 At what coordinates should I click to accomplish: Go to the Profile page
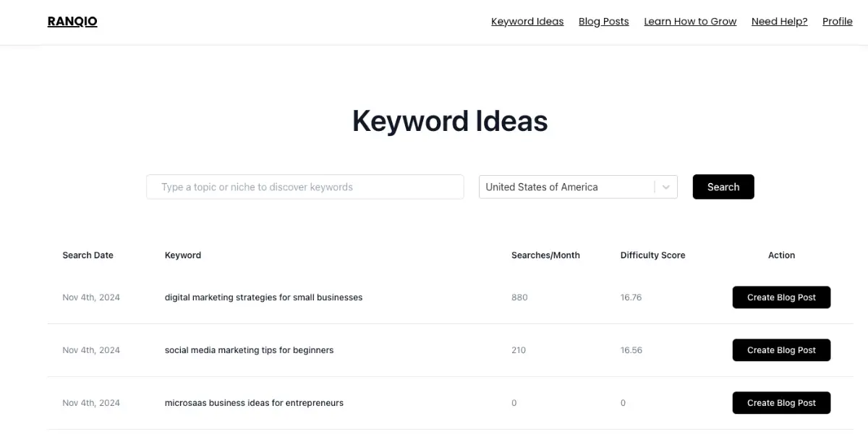pyautogui.click(x=837, y=21)
